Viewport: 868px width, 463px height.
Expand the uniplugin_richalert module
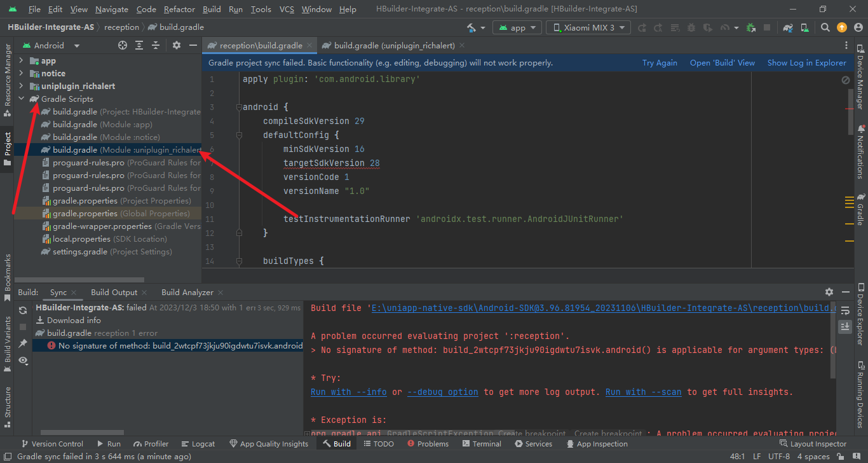[x=21, y=86]
